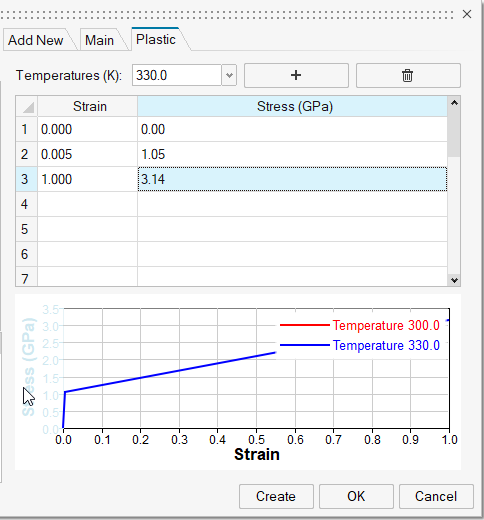Click the Create button
This screenshot has height=520, width=484.
pyautogui.click(x=276, y=496)
